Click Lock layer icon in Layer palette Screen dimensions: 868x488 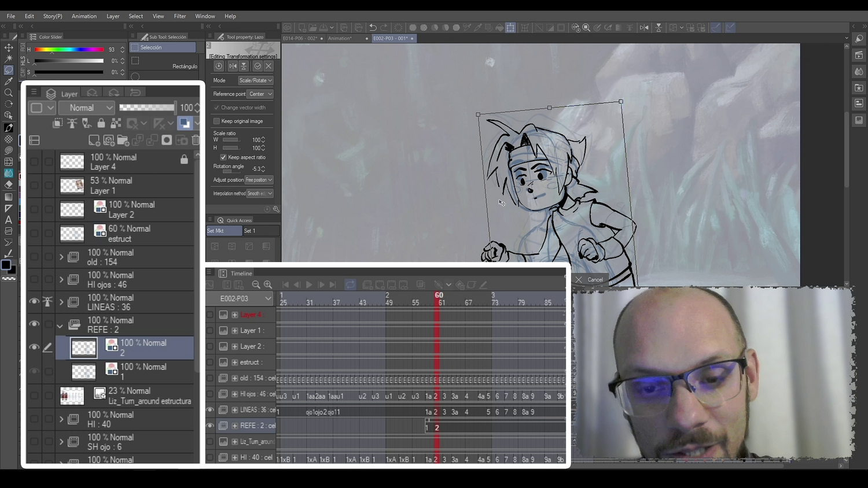[101, 123]
